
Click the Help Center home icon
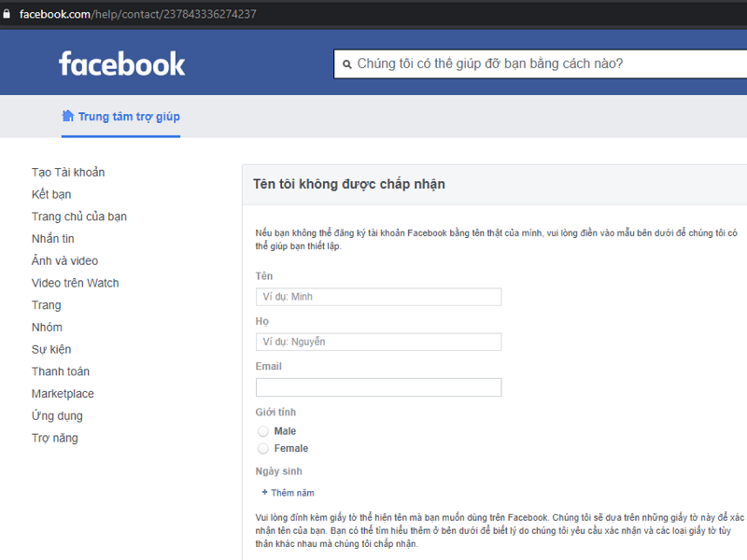67,117
